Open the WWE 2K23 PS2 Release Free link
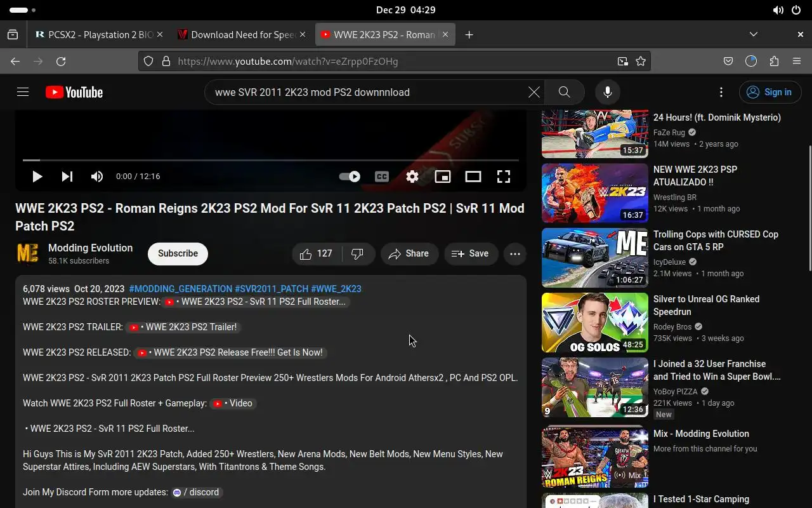812x508 pixels. (230, 352)
